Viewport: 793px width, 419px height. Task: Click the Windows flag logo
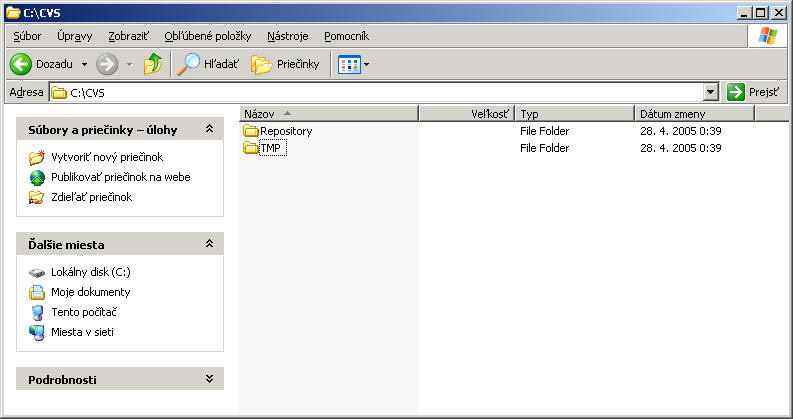point(768,36)
